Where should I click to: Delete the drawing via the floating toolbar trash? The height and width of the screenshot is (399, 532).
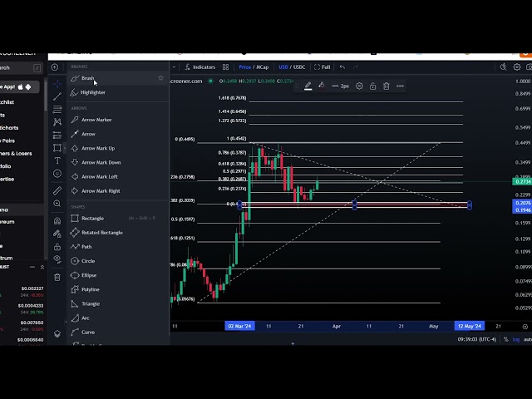coord(386,86)
